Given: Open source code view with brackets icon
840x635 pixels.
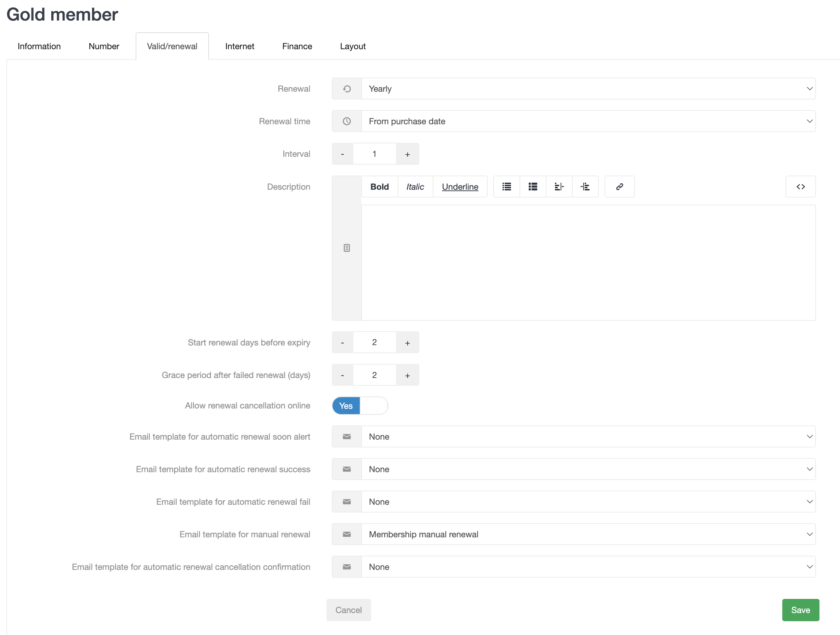Looking at the screenshot, I should pyautogui.click(x=800, y=187).
